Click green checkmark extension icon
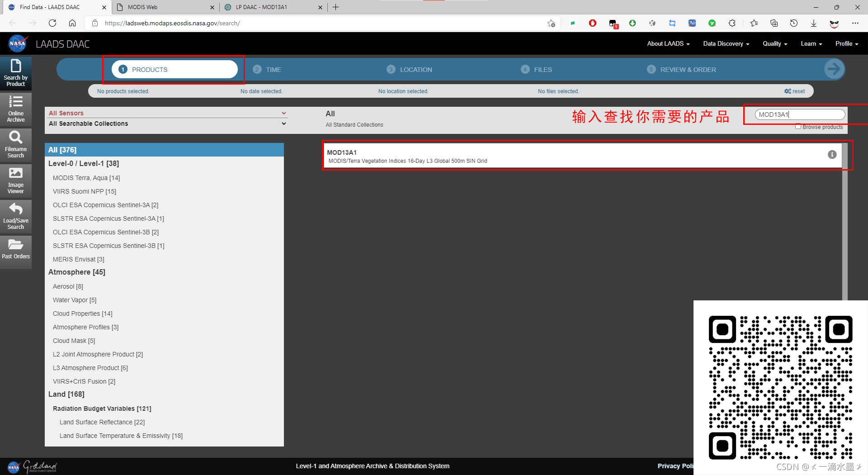This screenshot has width=868, height=475. click(712, 23)
